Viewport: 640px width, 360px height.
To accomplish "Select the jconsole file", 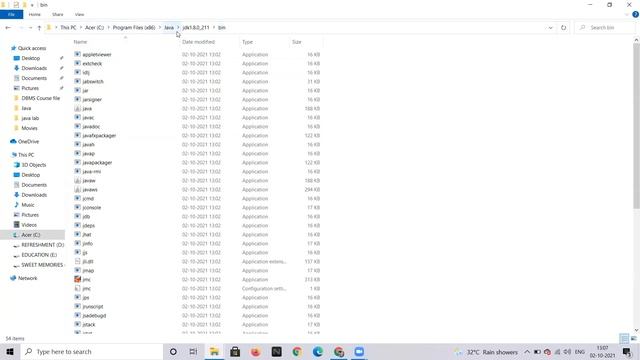I will click(x=91, y=207).
